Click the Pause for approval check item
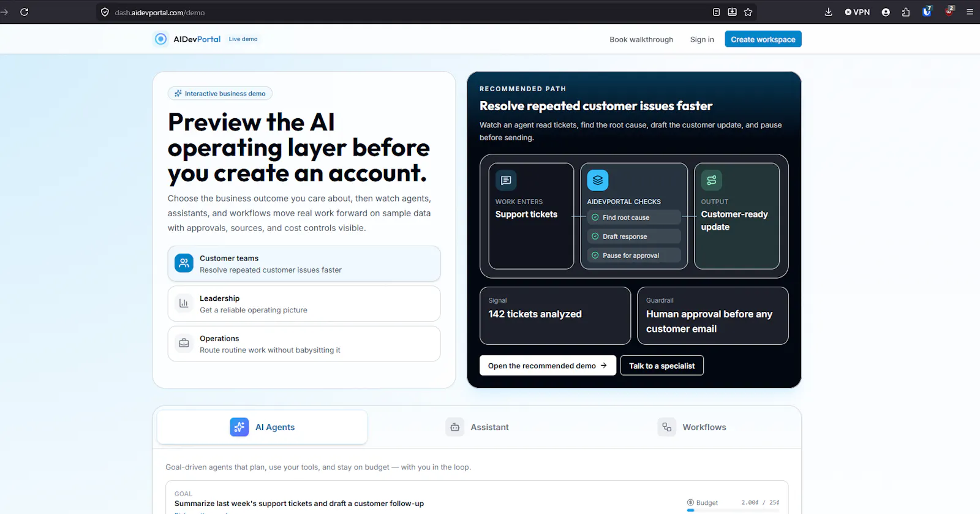 click(634, 255)
